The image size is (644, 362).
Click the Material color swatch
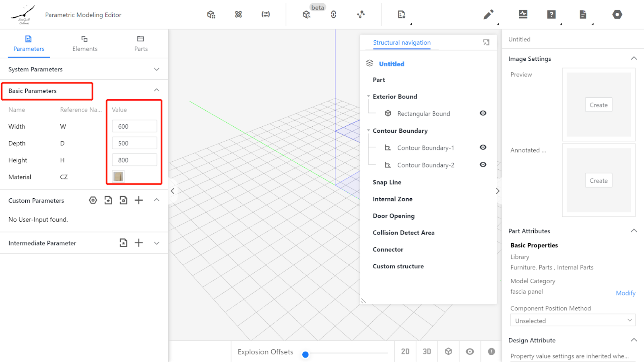[x=118, y=177]
